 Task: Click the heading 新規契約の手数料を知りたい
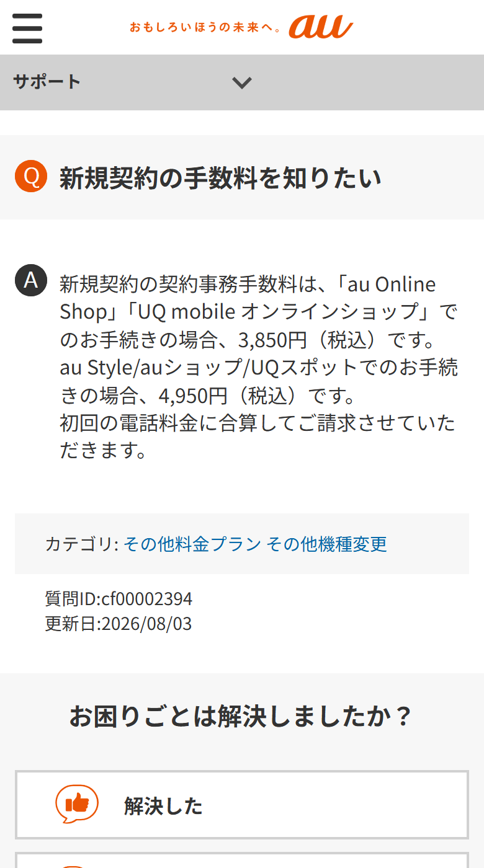[x=220, y=178]
